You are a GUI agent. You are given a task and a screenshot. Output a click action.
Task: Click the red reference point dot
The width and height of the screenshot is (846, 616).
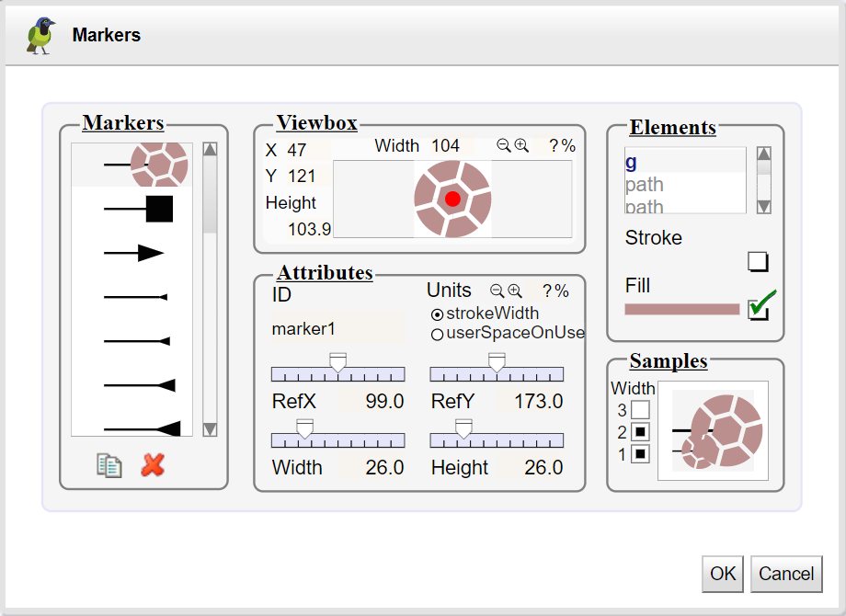tap(452, 199)
